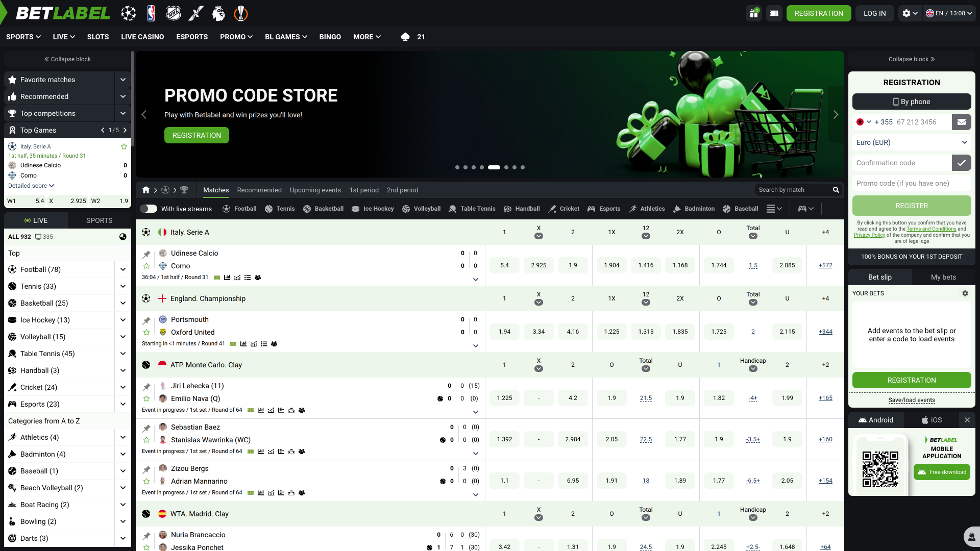This screenshot has height=551, width=980.
Task: Go to next promo banner slide arrow
Action: 836,115
